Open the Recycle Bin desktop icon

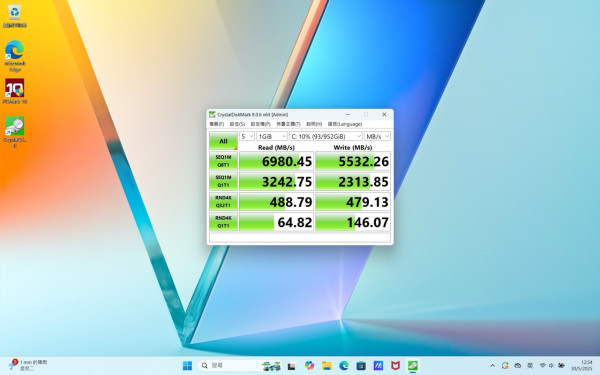pos(15,16)
